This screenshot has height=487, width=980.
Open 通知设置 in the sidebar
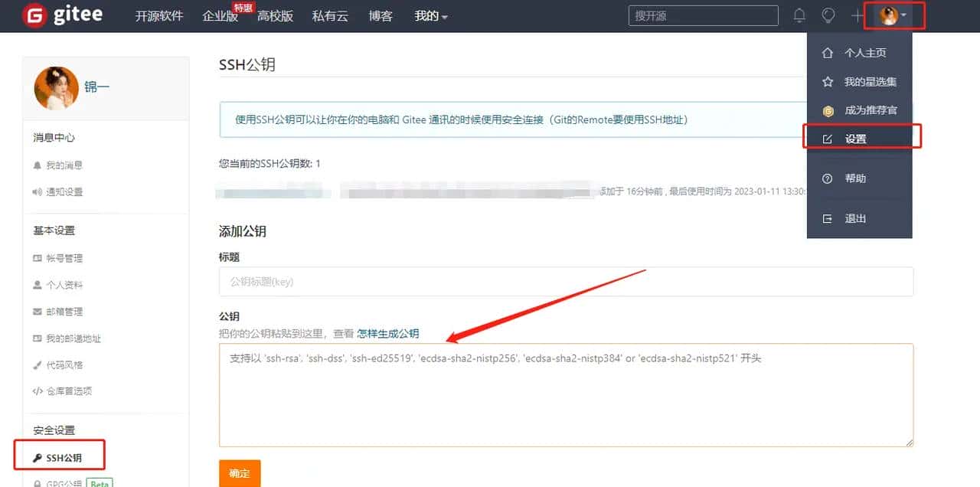(x=60, y=191)
